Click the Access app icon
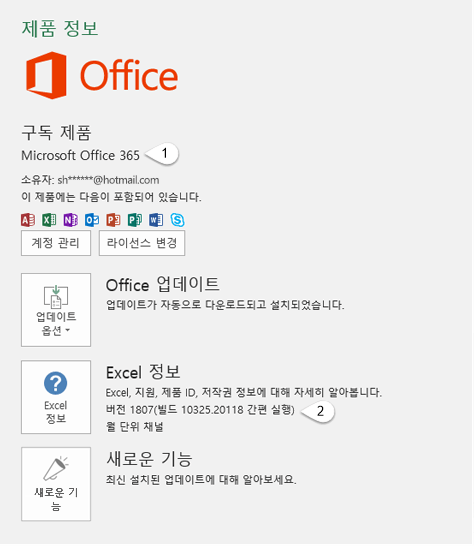The image size is (474, 546). [28, 220]
